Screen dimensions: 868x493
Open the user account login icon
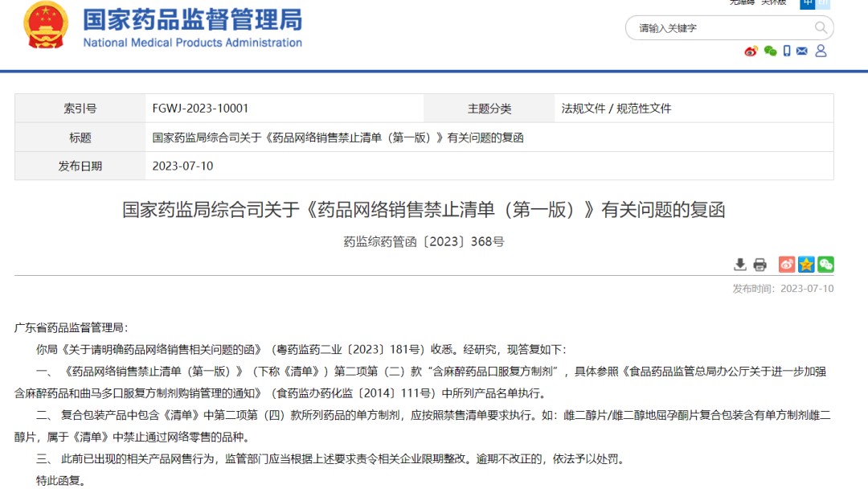pos(821,51)
